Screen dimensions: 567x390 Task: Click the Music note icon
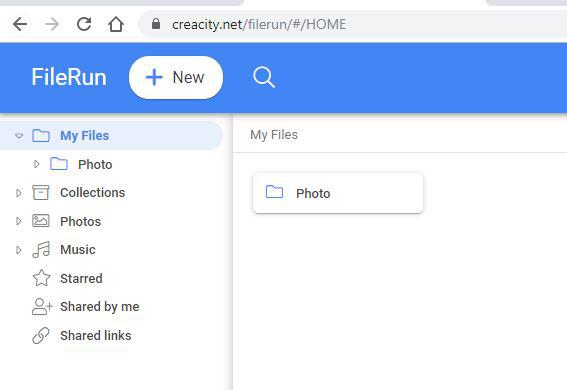tap(41, 249)
